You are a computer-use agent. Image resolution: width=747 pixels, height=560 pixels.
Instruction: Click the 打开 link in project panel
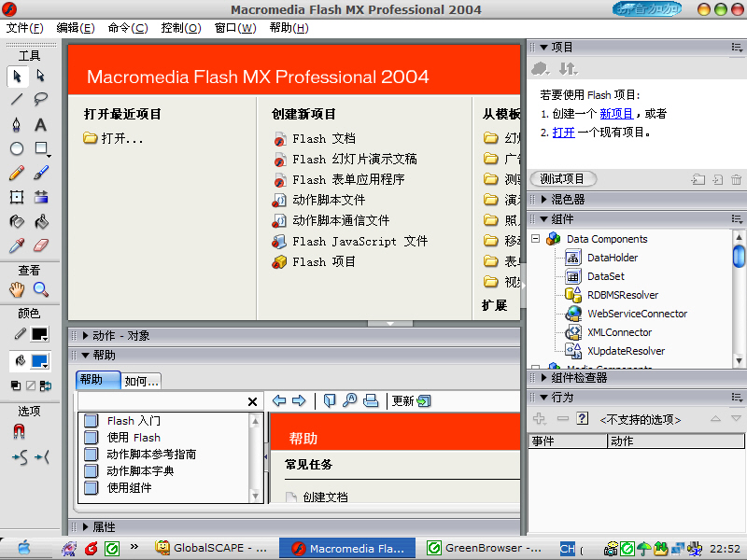(564, 133)
